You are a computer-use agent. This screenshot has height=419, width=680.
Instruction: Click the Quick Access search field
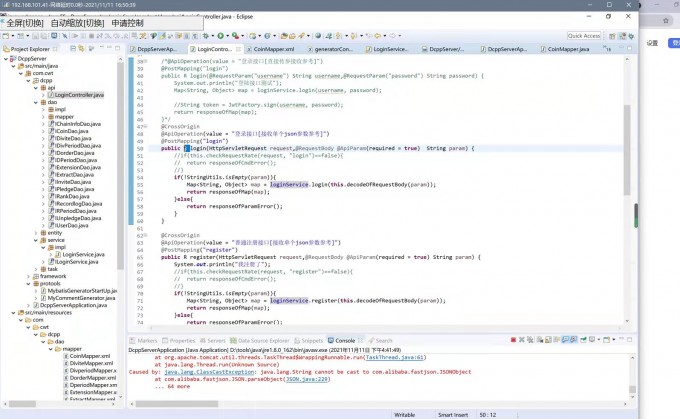point(584,36)
